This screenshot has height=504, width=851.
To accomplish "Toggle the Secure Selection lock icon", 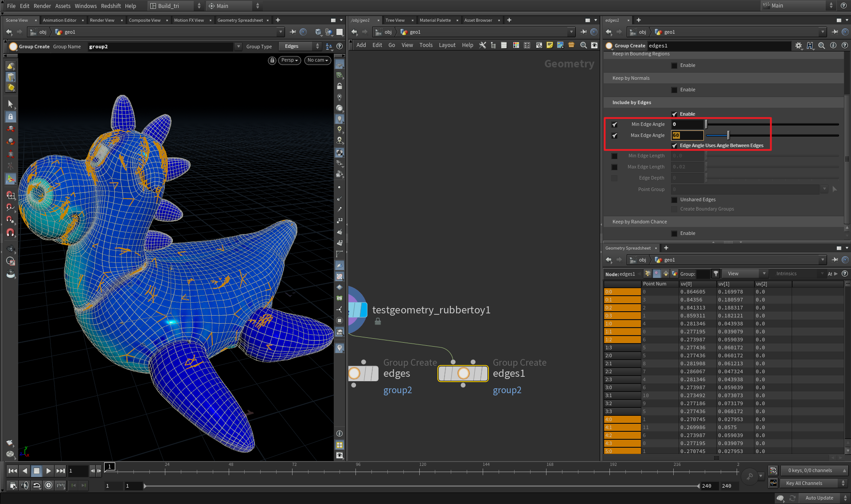I will point(11,117).
